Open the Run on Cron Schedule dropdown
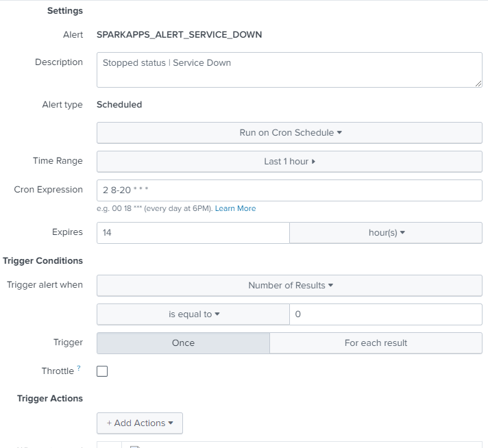 (x=289, y=133)
